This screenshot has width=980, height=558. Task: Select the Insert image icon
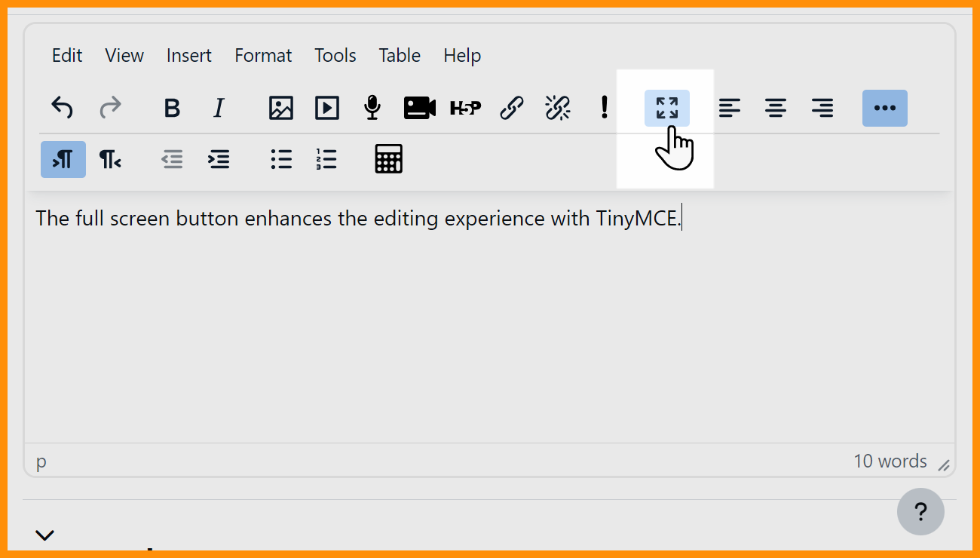pyautogui.click(x=280, y=108)
